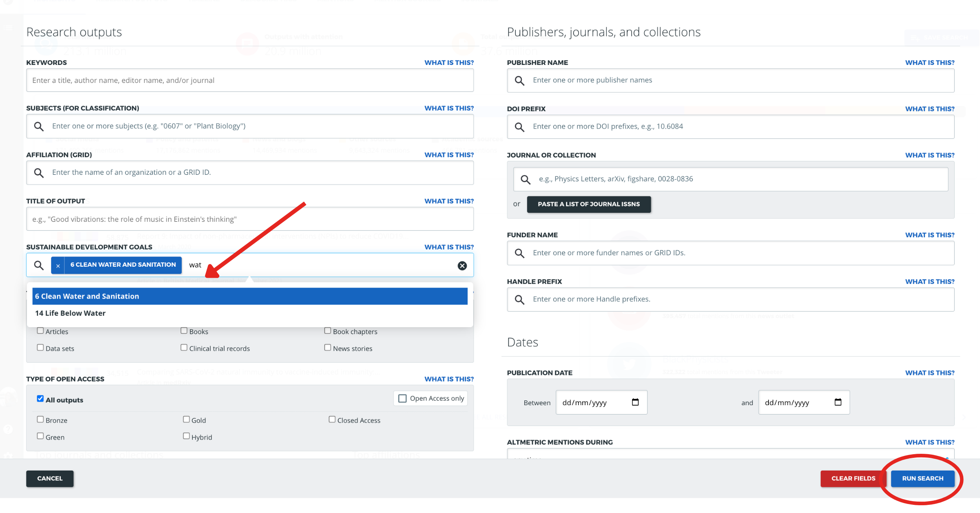980x513 pixels.
Task: Click the magnifier icon in Funder Name field
Action: pyautogui.click(x=519, y=253)
